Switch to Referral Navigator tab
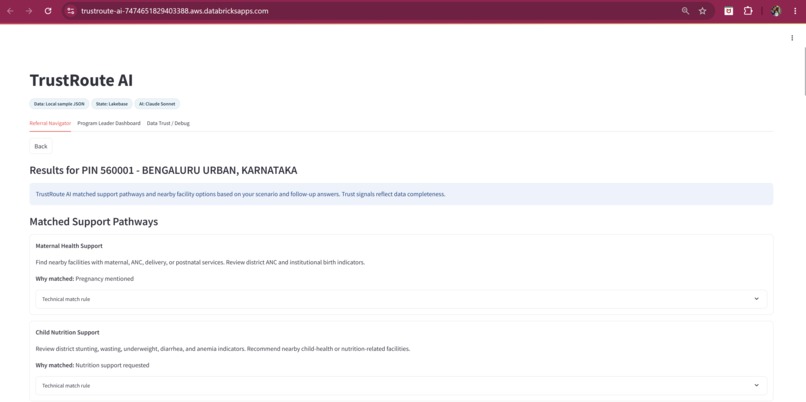 click(50, 123)
